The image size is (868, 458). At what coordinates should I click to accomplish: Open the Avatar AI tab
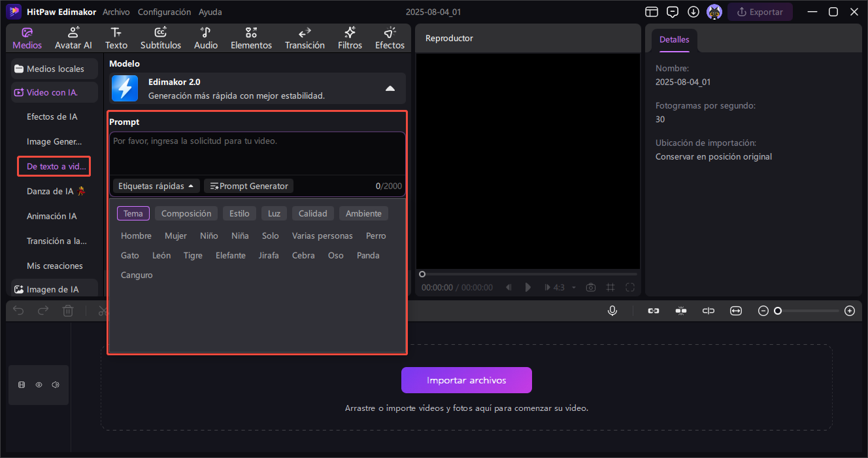73,39
